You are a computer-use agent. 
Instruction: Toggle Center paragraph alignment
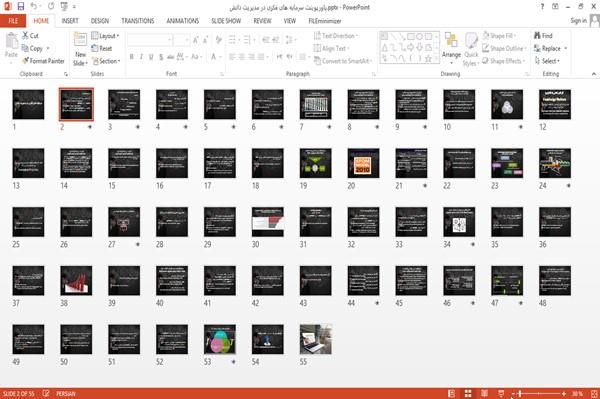pyautogui.click(x=242, y=57)
